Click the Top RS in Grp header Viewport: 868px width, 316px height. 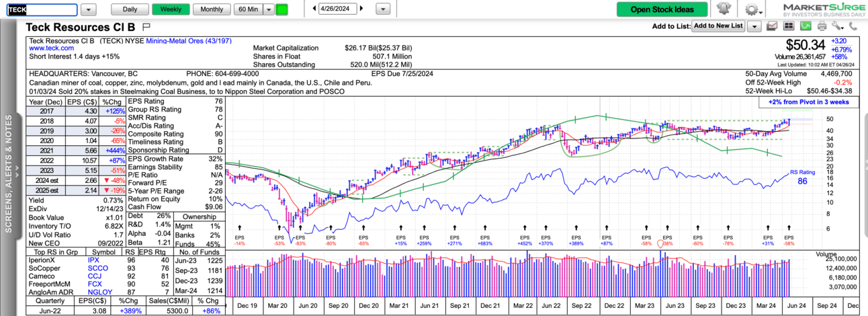click(54, 251)
